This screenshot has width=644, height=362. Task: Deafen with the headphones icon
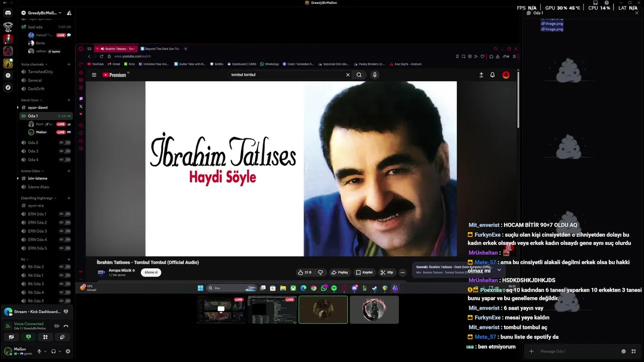53,351
